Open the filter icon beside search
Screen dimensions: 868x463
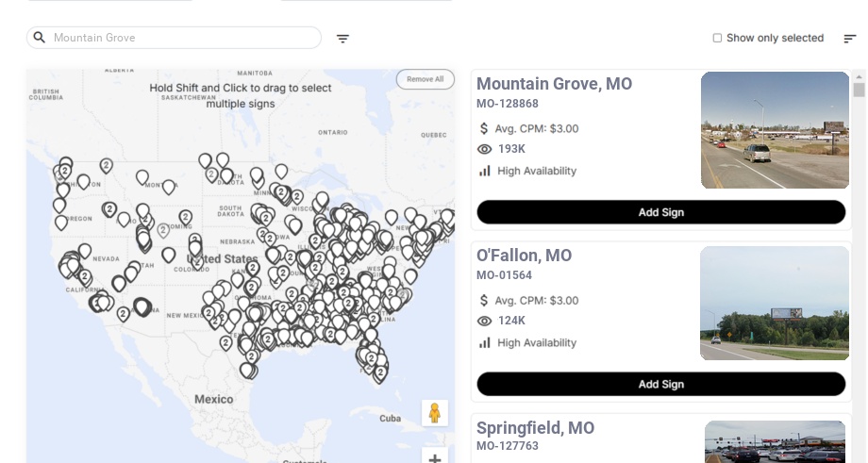343,39
